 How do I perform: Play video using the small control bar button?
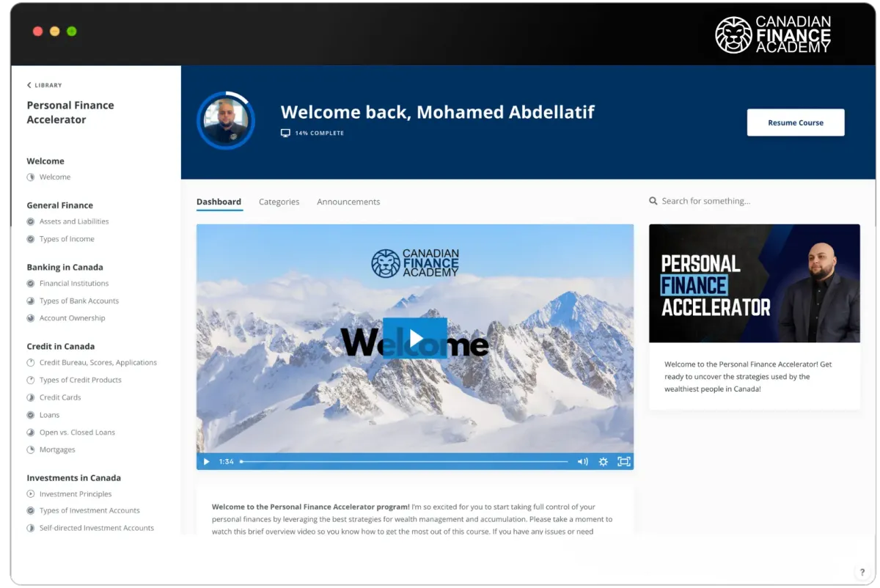206,462
